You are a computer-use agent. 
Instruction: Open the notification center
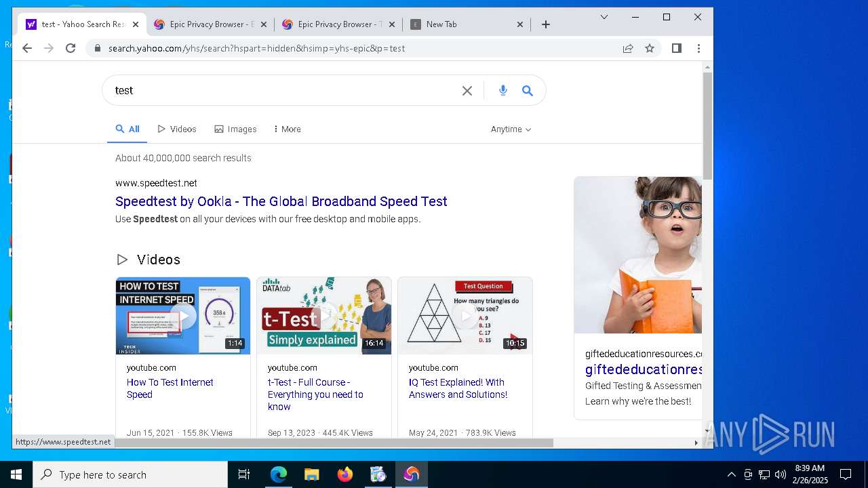pos(846,474)
